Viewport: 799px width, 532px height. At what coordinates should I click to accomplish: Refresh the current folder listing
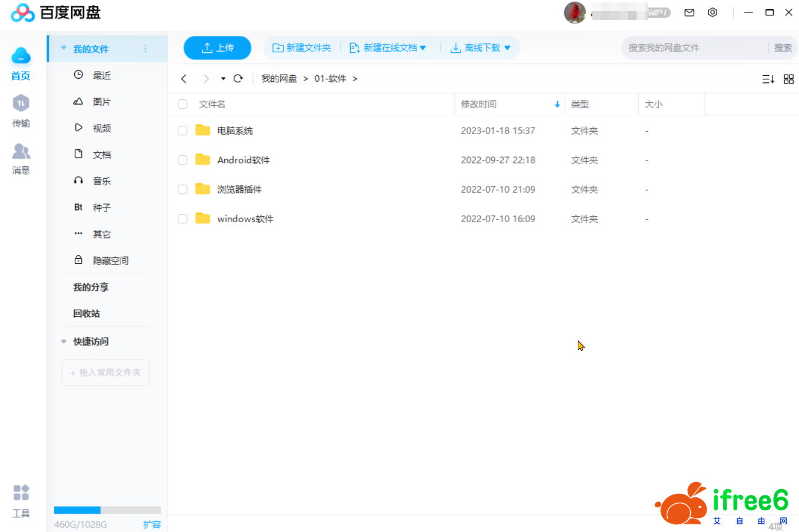238,79
